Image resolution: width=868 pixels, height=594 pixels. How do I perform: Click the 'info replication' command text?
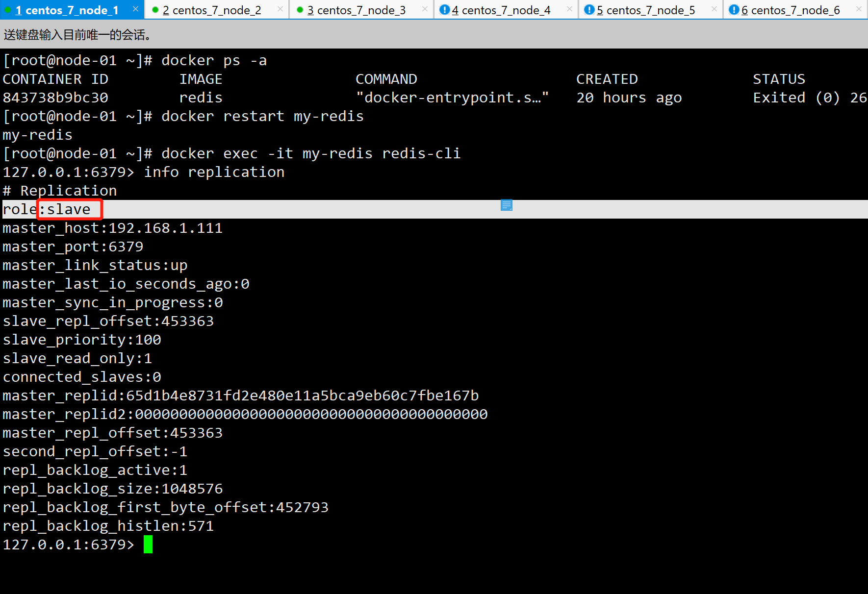click(214, 172)
